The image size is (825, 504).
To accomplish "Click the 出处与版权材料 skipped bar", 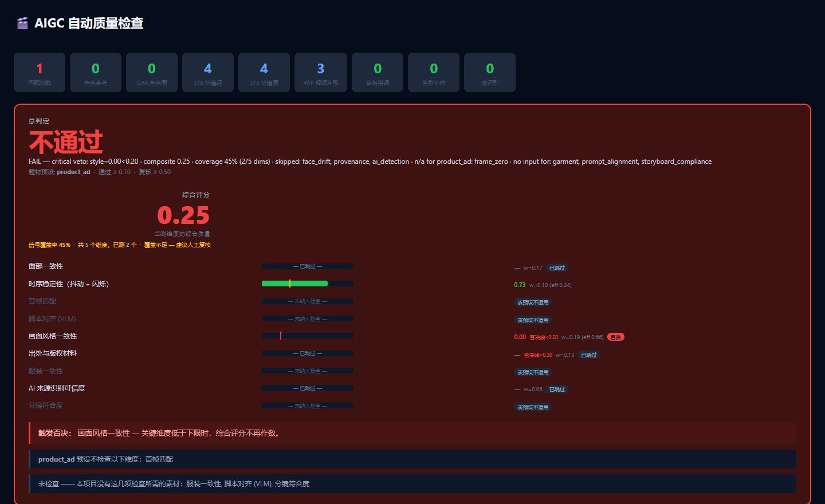I will click(308, 353).
